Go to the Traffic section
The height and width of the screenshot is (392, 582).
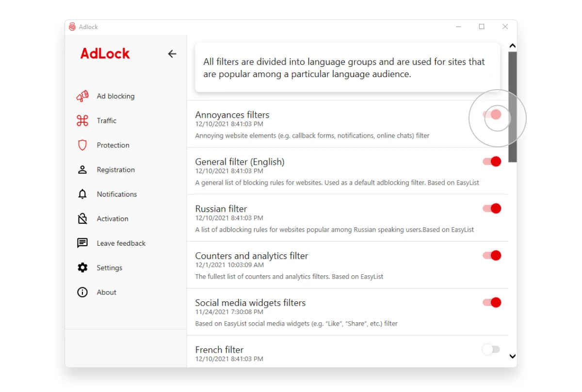(x=106, y=121)
